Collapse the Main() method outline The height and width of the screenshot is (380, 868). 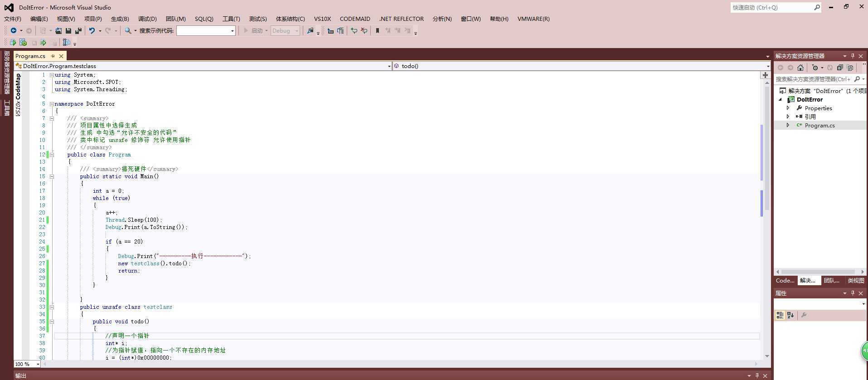[52, 176]
